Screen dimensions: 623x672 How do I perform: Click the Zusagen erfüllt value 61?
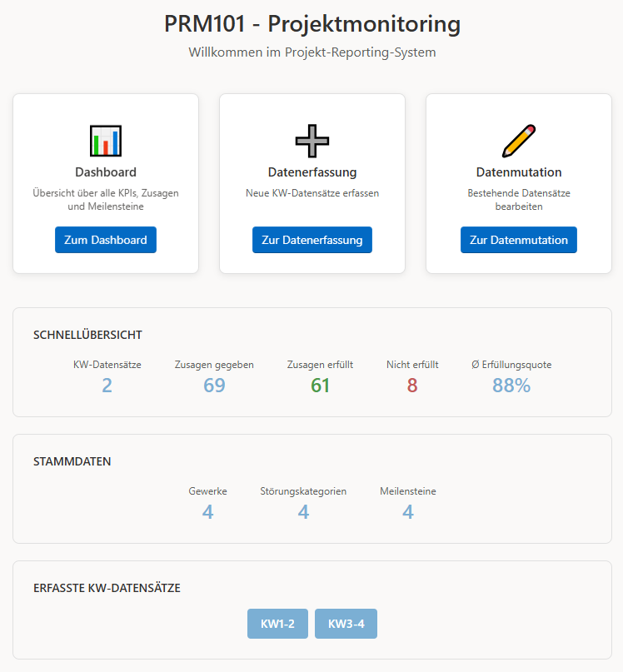pyautogui.click(x=321, y=386)
